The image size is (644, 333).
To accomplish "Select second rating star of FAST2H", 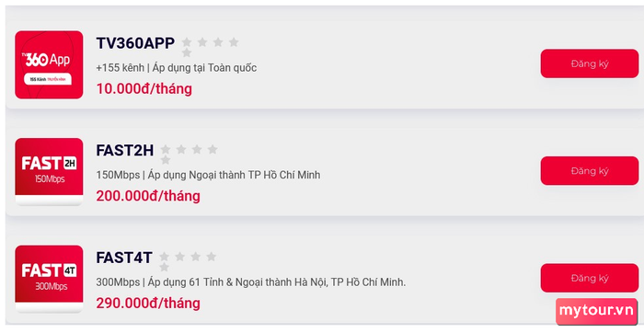I will point(181,149).
